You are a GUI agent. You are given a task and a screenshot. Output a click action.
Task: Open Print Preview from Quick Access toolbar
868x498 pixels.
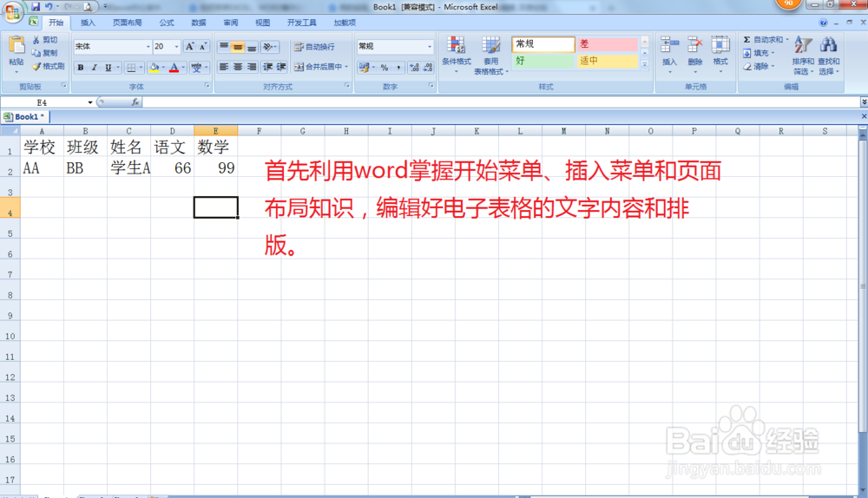pos(88,7)
